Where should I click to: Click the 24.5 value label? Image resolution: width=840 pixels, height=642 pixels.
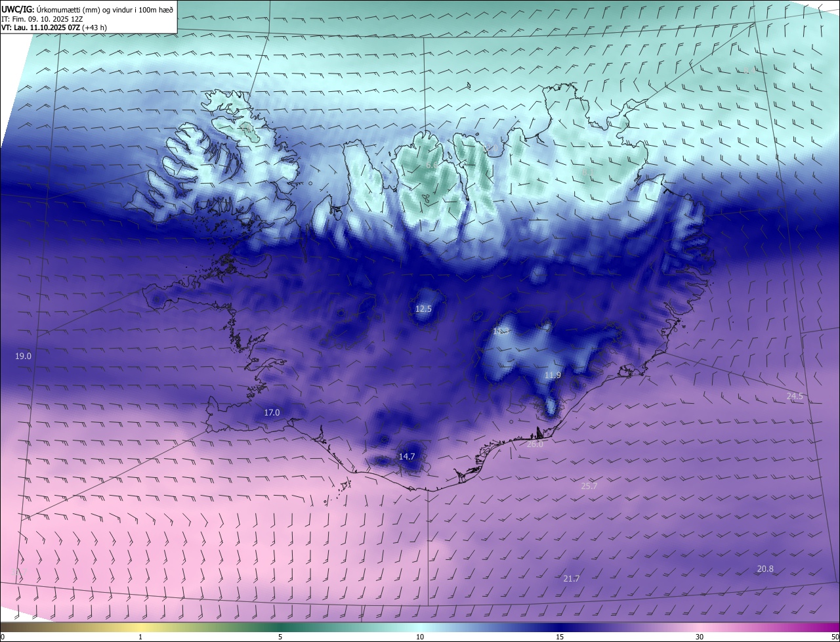click(795, 396)
